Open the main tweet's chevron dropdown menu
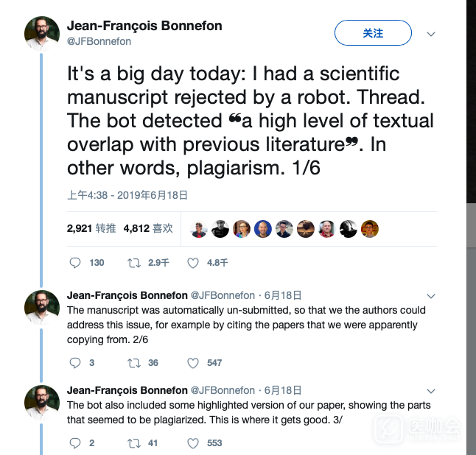The width and height of the screenshot is (476, 455). point(432,34)
